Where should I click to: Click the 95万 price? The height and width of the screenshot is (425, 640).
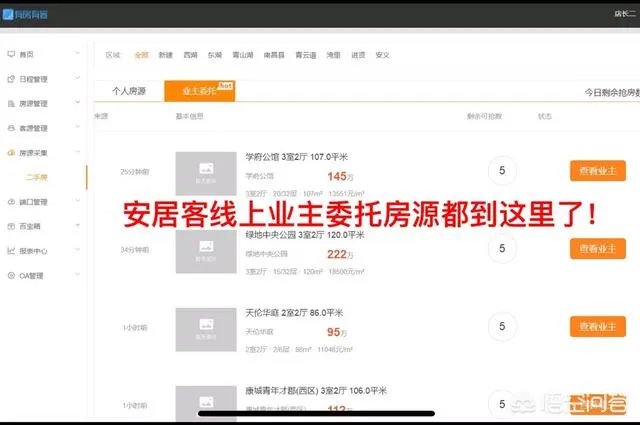(x=337, y=332)
